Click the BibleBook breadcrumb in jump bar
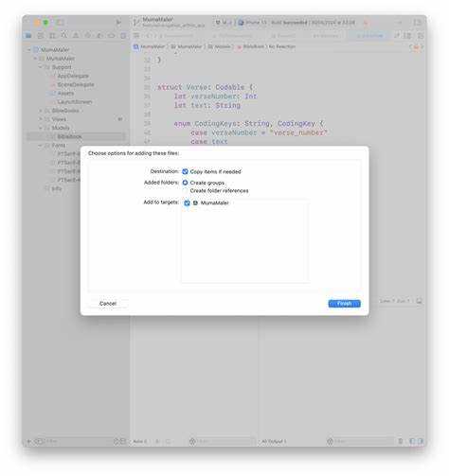449x476 pixels. coord(251,46)
